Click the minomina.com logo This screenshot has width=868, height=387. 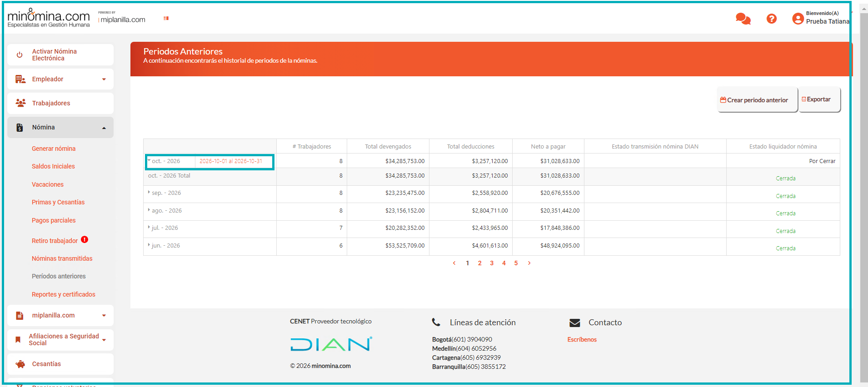point(49,18)
